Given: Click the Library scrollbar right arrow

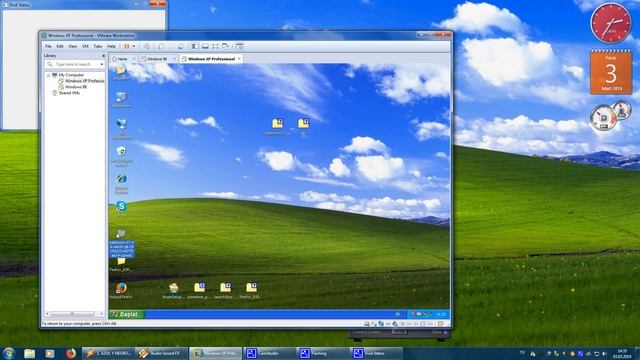Looking at the screenshot, I should pyautogui.click(x=102, y=314).
